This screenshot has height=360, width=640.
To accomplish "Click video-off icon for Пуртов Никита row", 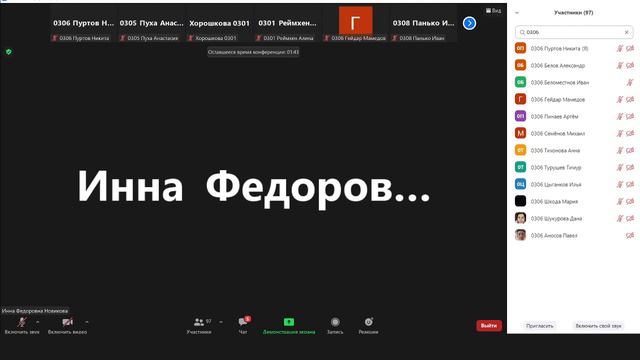I will pos(630,49).
